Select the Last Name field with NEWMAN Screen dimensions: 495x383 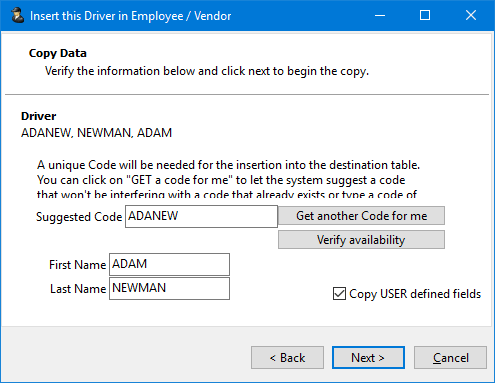(x=169, y=288)
